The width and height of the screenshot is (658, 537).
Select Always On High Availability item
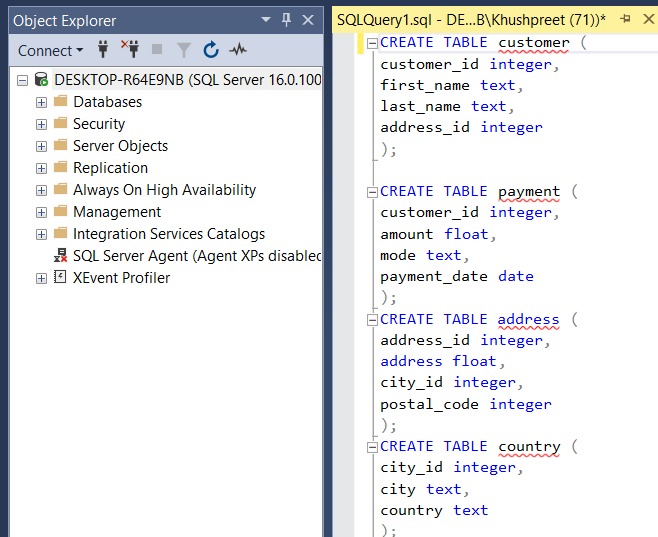pos(164,190)
